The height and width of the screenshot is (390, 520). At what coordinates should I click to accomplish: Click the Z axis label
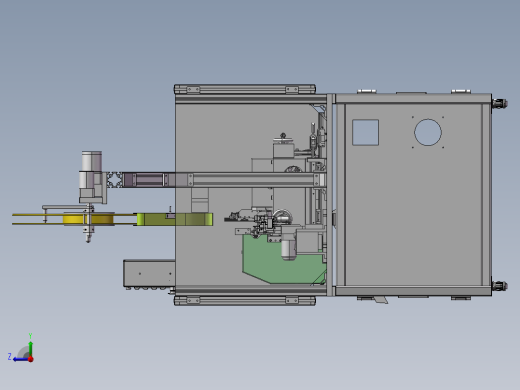click(x=10, y=357)
